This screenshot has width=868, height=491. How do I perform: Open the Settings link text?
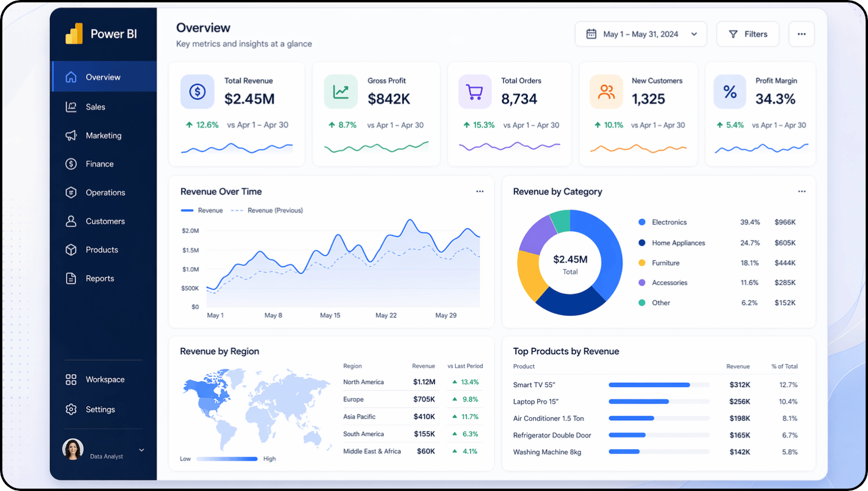[100, 410]
